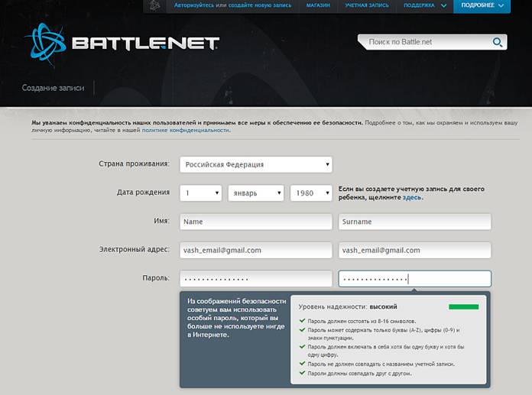Screen dimensions: 532x395
Task: Click checkmark beside одну букву и цифру rule
Action: 302,347
